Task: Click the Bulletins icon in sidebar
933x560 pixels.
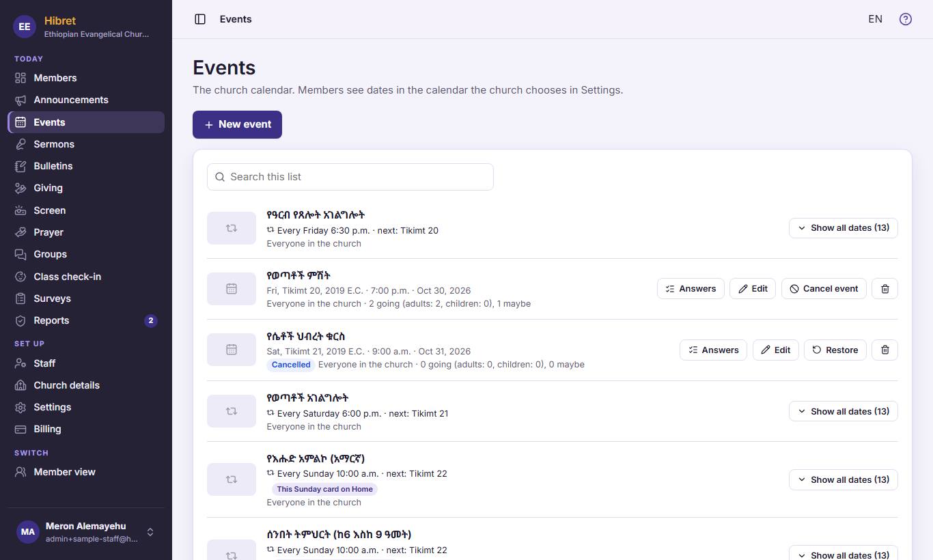Action: click(20, 166)
